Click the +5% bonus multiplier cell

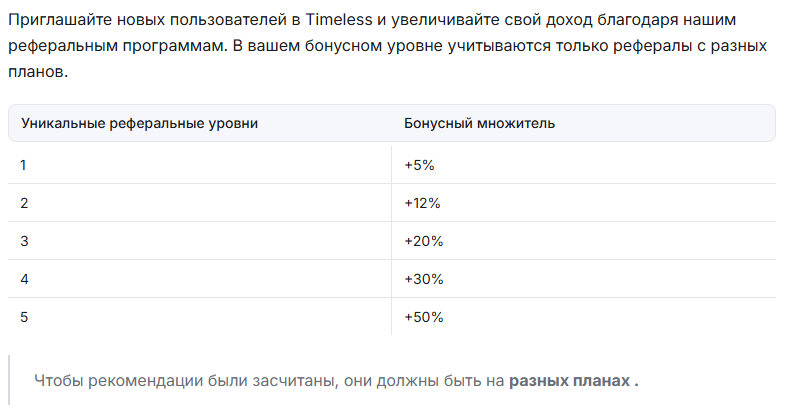click(x=584, y=165)
